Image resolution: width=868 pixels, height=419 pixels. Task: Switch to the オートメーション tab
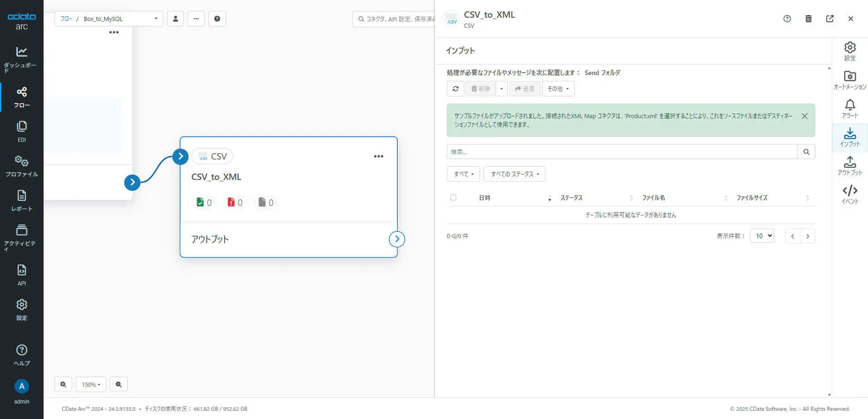[850, 80]
